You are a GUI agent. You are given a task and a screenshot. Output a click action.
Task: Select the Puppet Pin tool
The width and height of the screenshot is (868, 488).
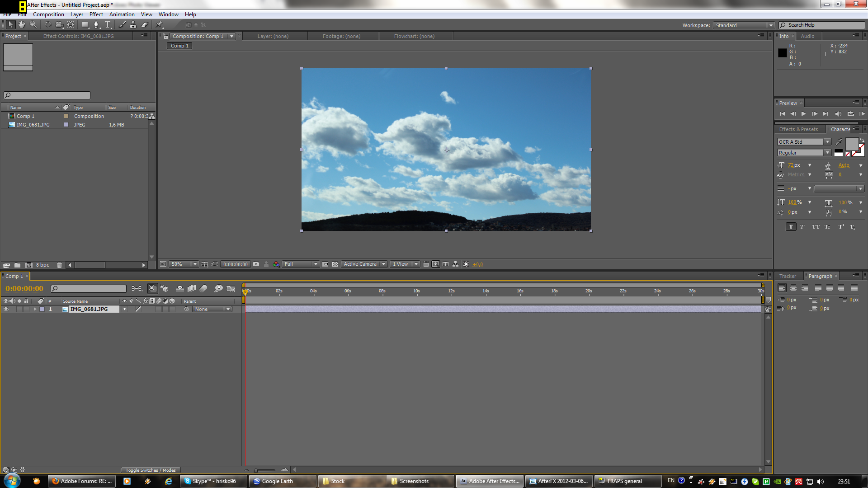(x=160, y=25)
